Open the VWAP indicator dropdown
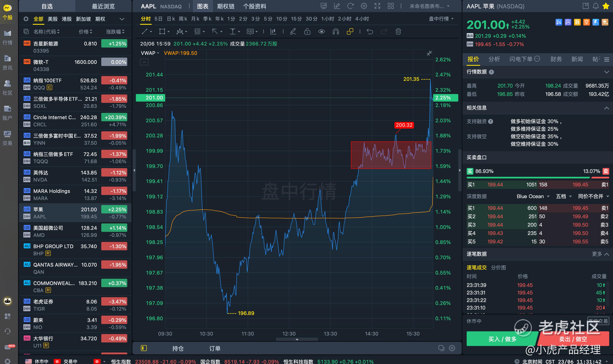The image size is (613, 364). click(x=150, y=53)
